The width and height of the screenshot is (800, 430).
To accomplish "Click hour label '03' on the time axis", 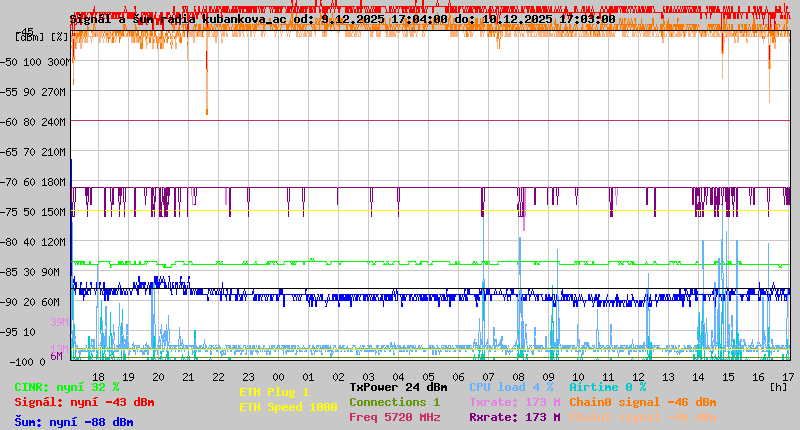I will tap(368, 377).
